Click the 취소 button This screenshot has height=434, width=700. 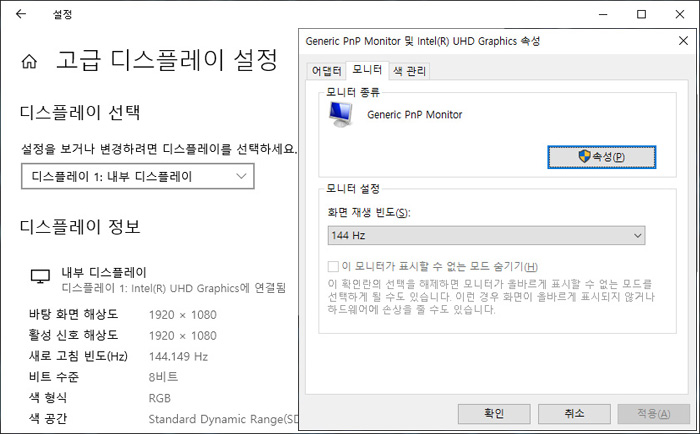click(x=573, y=413)
